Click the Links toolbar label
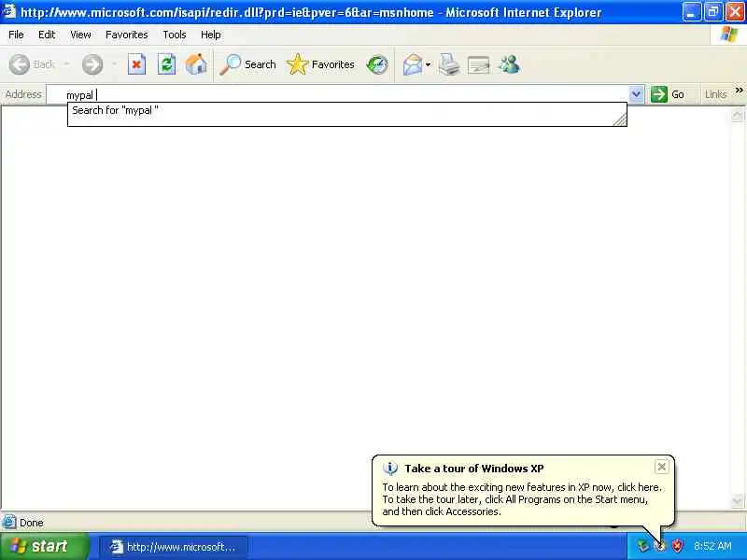 click(x=715, y=94)
